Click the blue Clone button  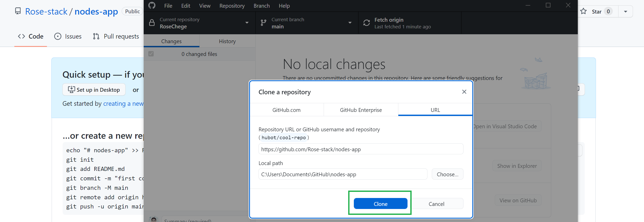pos(380,204)
